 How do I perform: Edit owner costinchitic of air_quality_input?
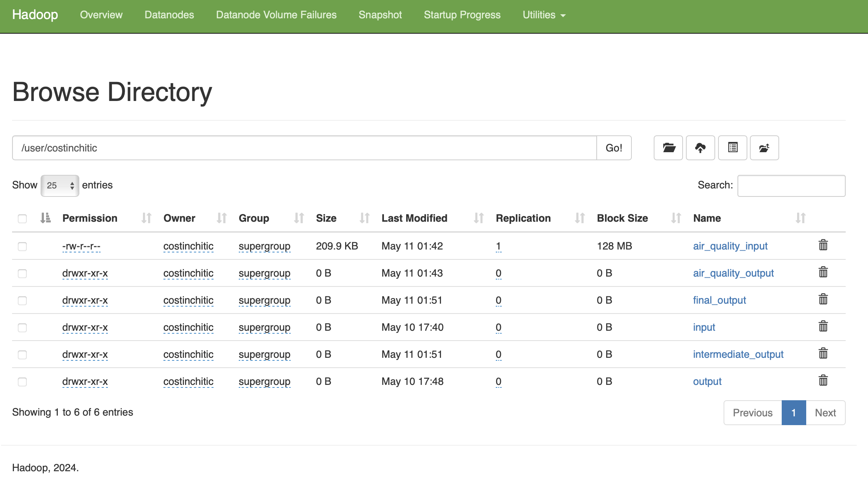[x=188, y=246]
